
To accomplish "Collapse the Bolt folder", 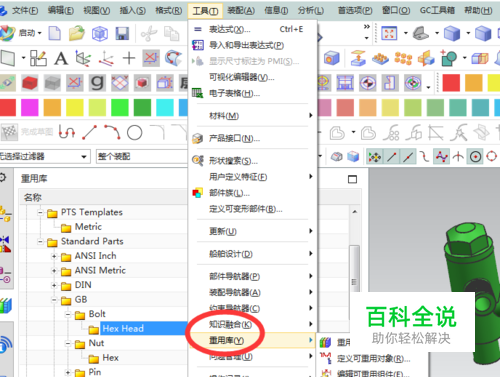I will (x=68, y=314).
